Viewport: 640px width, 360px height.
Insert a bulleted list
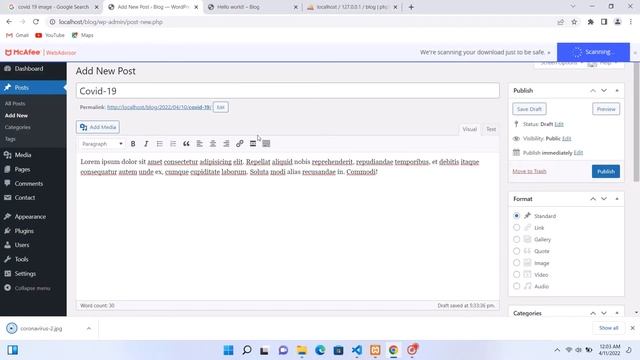[159, 144]
